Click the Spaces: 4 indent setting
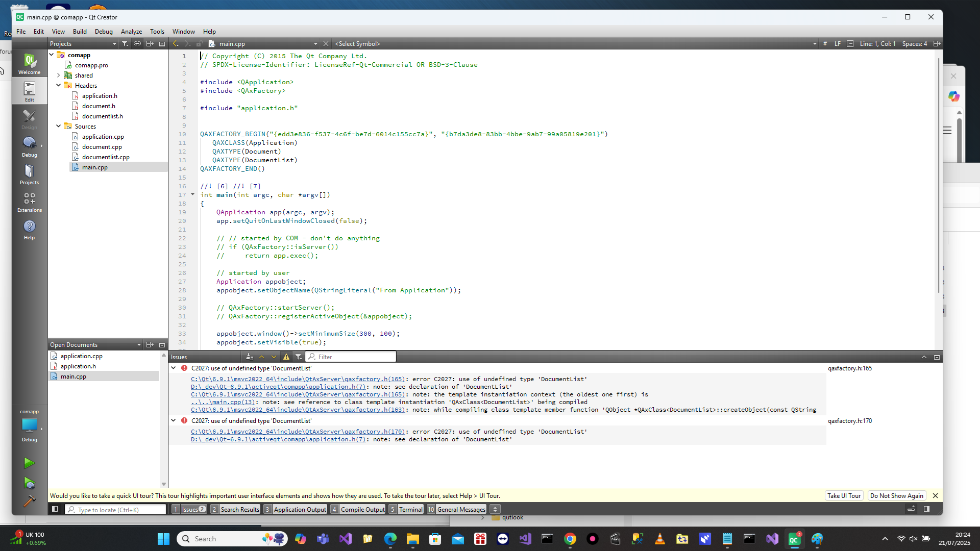The image size is (980, 551). pos(914,44)
